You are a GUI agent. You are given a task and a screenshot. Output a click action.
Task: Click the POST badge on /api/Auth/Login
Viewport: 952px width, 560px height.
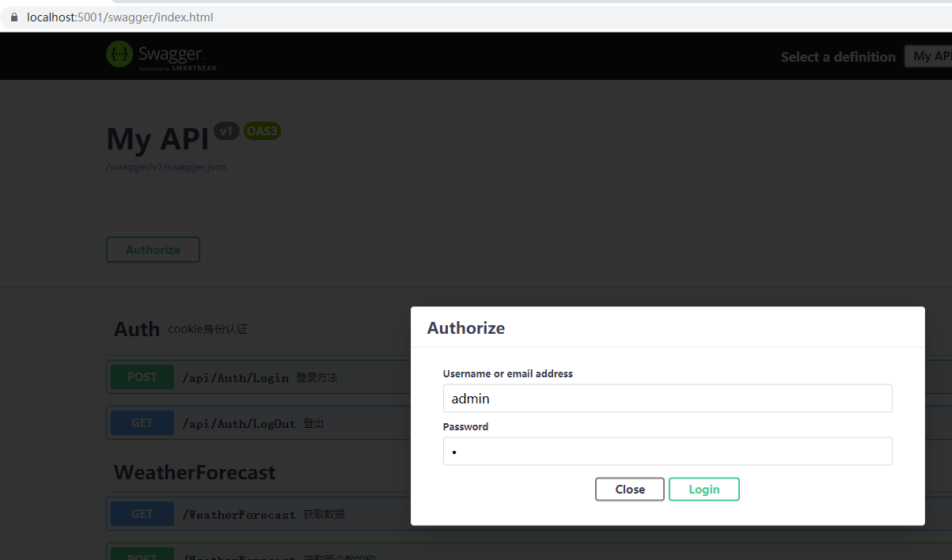[141, 377]
